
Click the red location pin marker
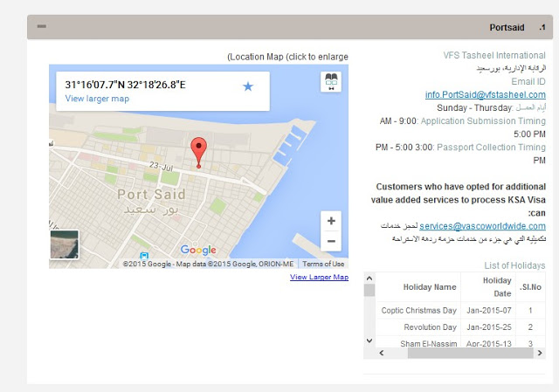coord(198,152)
